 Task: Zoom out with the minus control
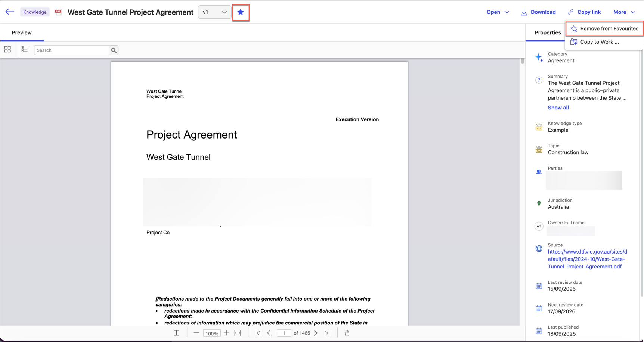[x=196, y=333]
